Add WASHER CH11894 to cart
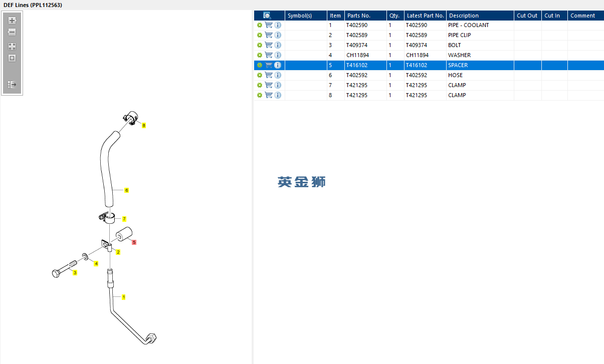 click(269, 55)
